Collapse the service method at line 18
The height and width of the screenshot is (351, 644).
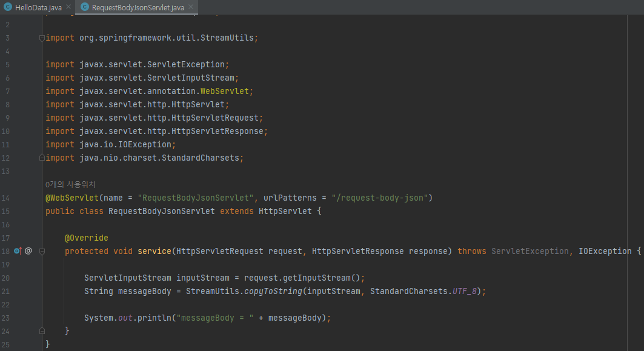42,251
